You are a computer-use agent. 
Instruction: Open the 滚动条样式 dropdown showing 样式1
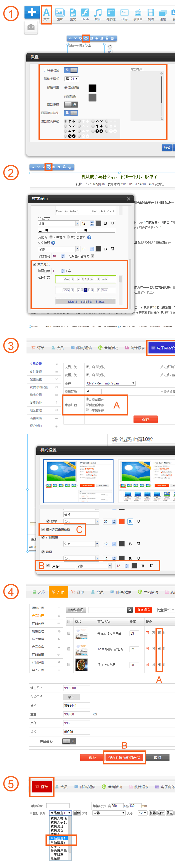point(72,79)
